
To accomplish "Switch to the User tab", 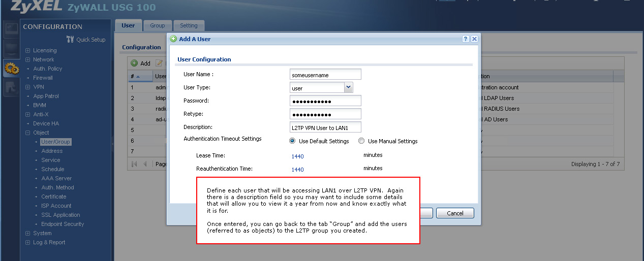I will click(129, 25).
